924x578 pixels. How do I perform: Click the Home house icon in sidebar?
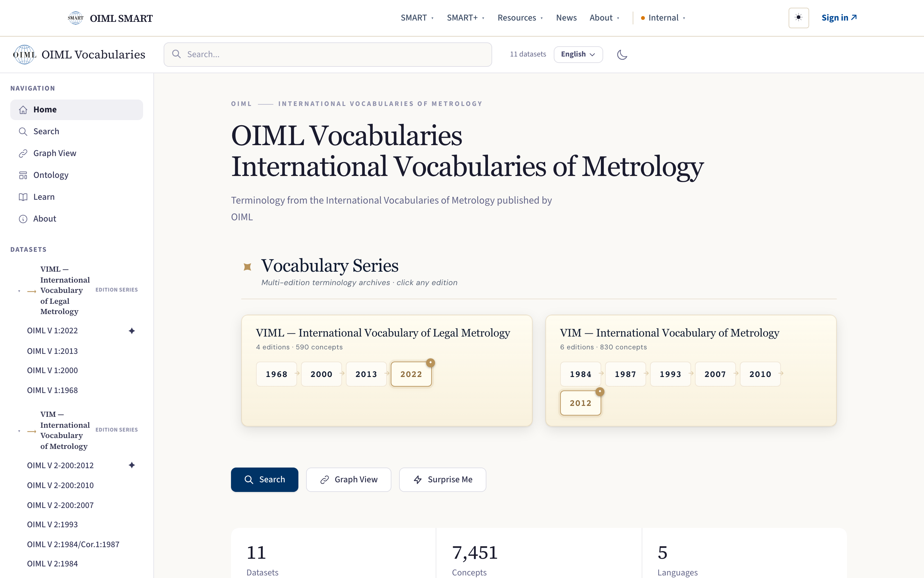click(23, 110)
